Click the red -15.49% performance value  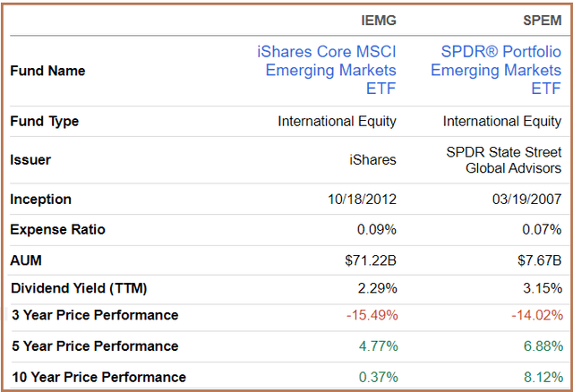click(372, 315)
